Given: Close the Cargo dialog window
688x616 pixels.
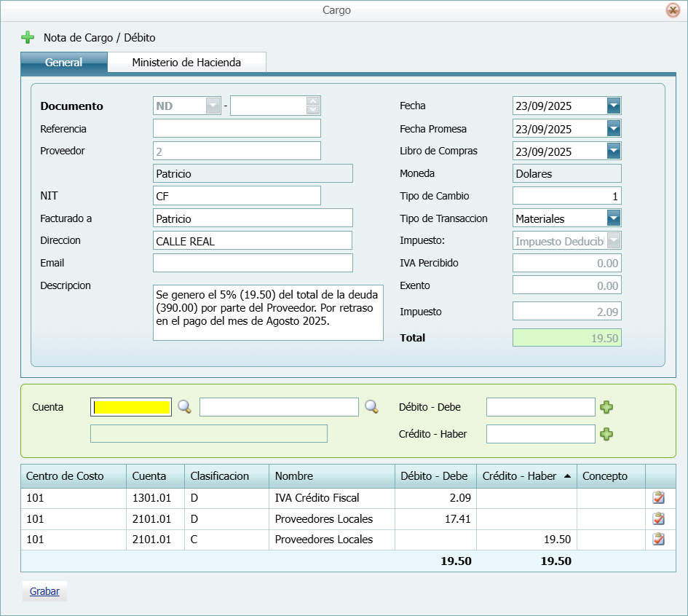Looking at the screenshot, I should (672, 10).
